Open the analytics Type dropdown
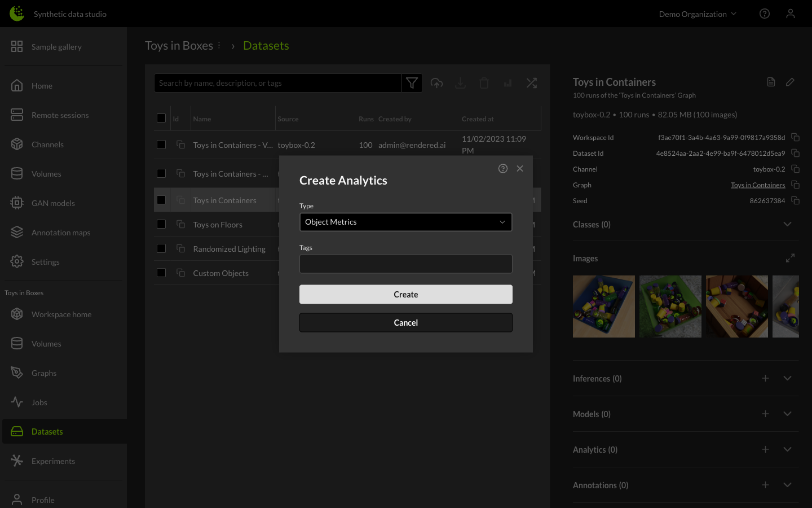This screenshot has height=508, width=812. click(405, 222)
